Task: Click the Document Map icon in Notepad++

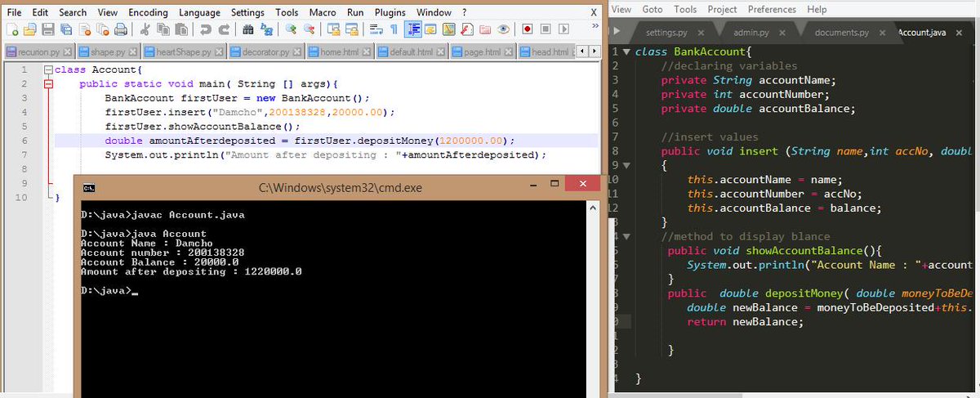Action: [x=448, y=29]
